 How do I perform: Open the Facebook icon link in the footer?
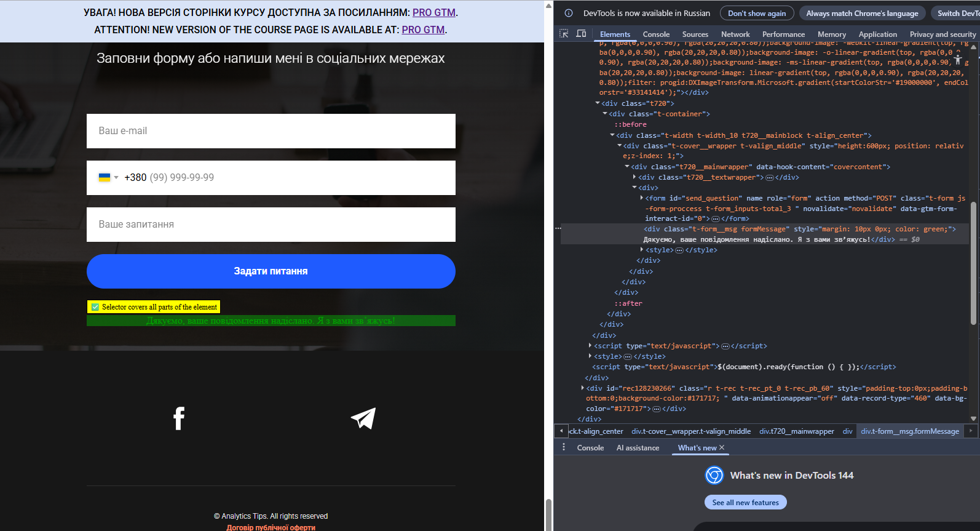tap(179, 418)
